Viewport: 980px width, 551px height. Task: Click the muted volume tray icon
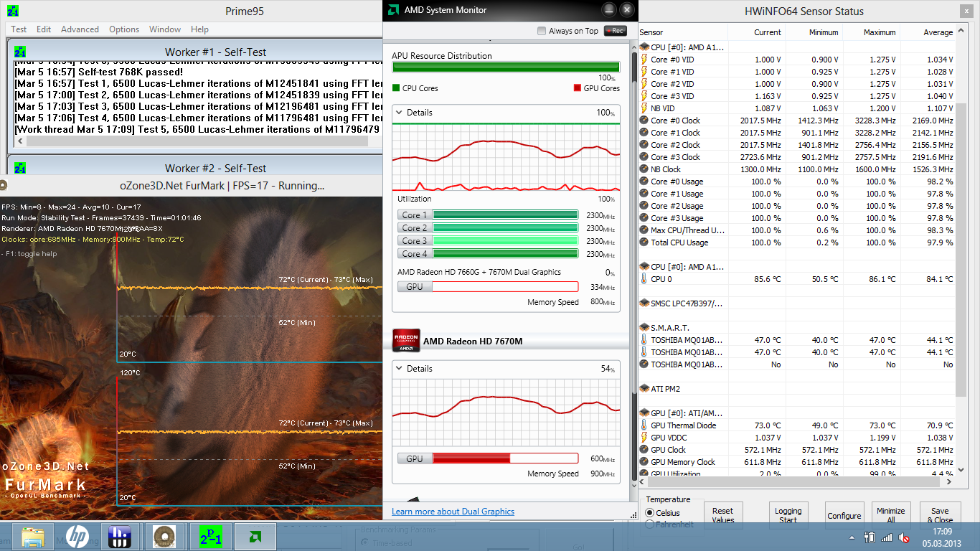905,537
